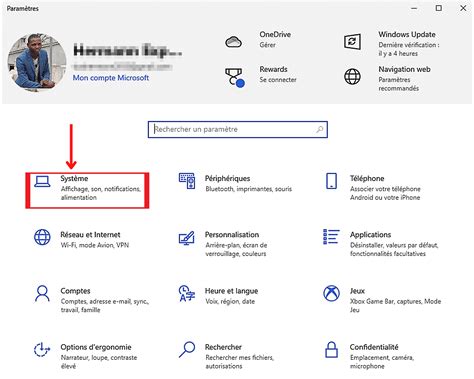
Task: Open the Confidentialité padlock icon
Action: (331, 350)
